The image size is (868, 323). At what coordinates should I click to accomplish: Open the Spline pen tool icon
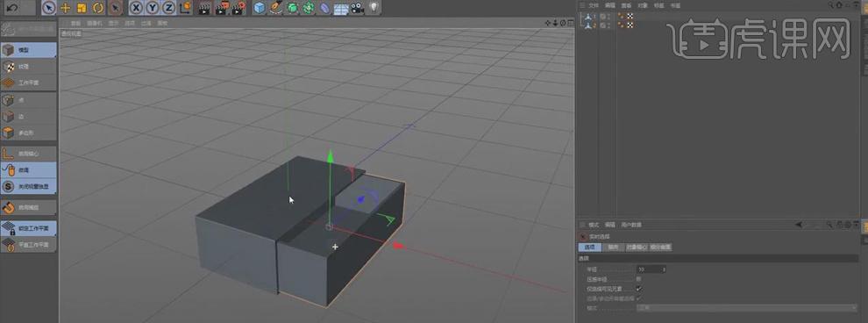pos(275,8)
